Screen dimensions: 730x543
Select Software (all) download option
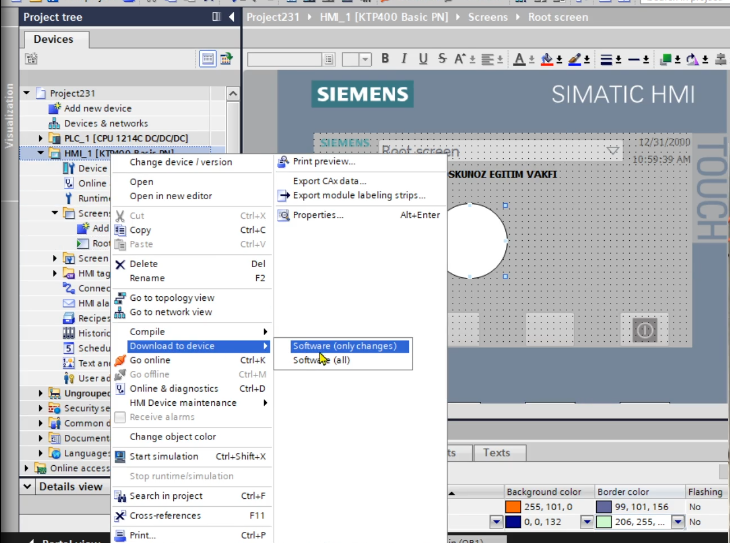coord(321,360)
